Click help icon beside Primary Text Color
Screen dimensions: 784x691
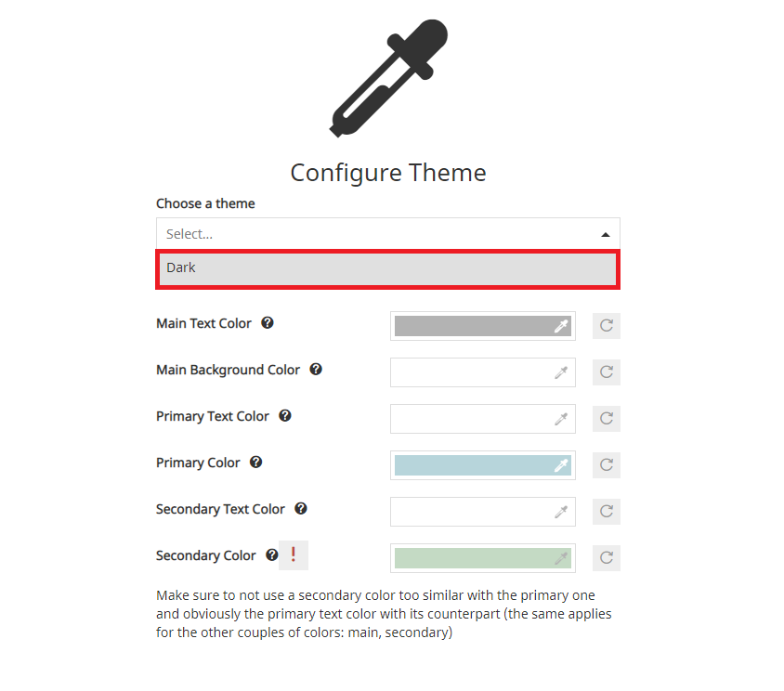(x=285, y=416)
